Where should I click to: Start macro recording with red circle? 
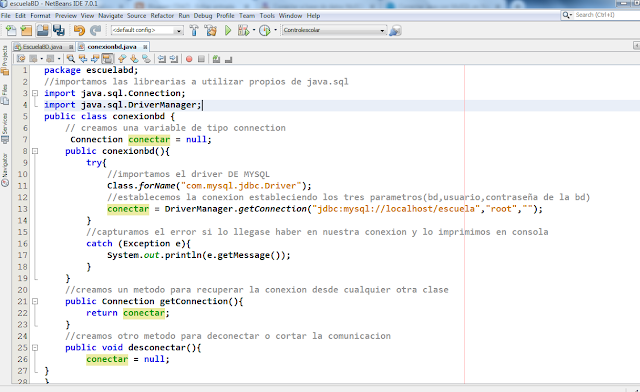click(x=189, y=59)
